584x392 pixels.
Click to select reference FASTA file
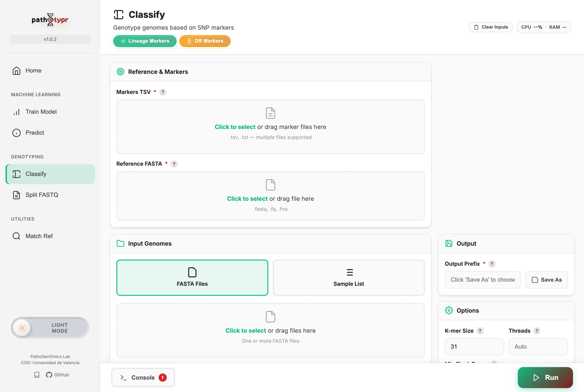click(247, 199)
